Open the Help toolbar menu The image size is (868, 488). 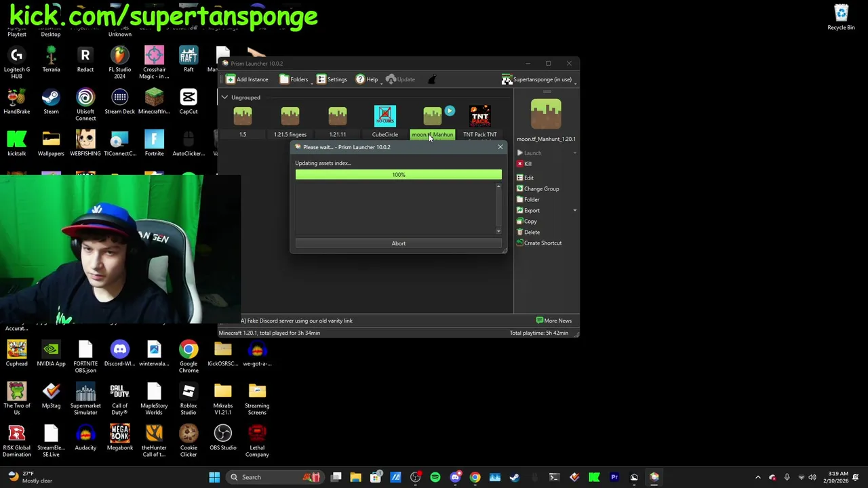(367, 79)
